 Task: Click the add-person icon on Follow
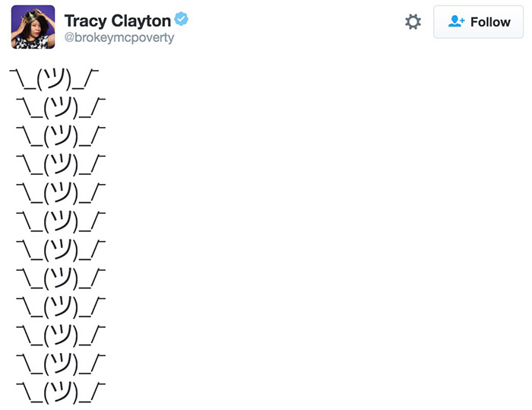coord(456,22)
